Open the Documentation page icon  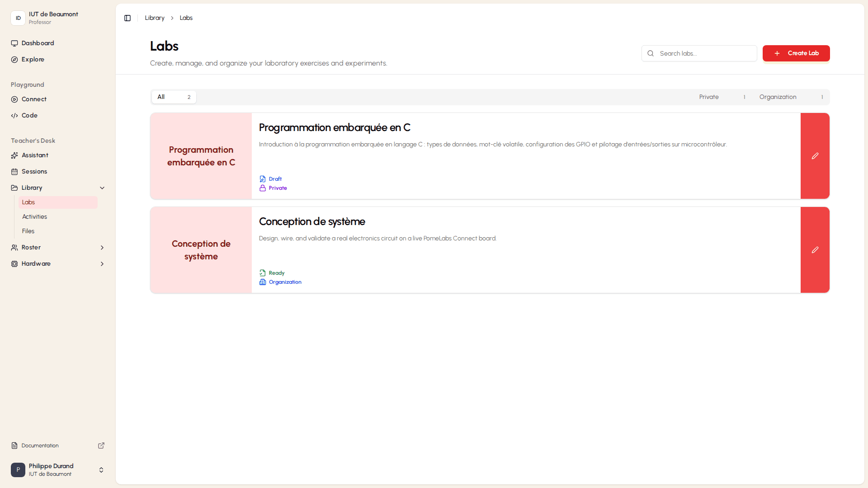click(14, 446)
